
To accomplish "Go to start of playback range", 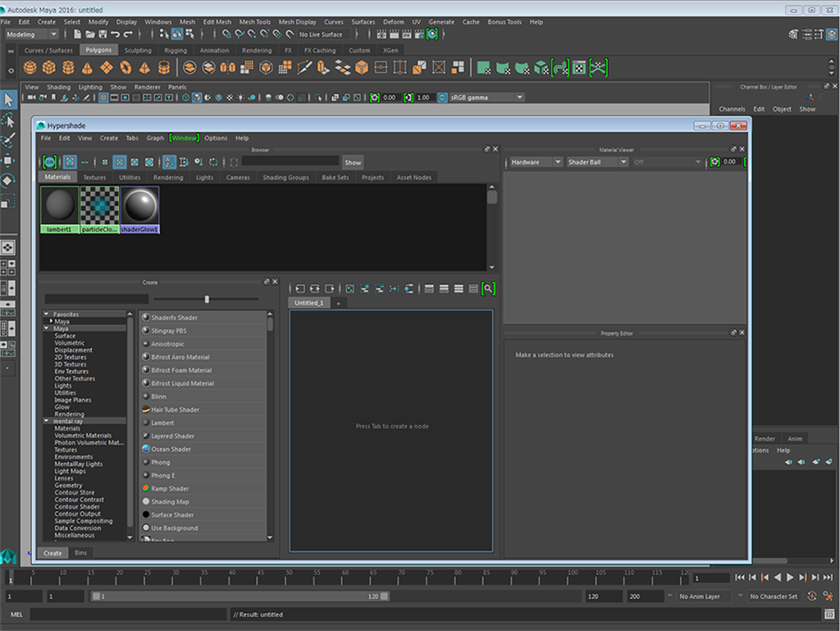I will pyautogui.click(x=740, y=578).
